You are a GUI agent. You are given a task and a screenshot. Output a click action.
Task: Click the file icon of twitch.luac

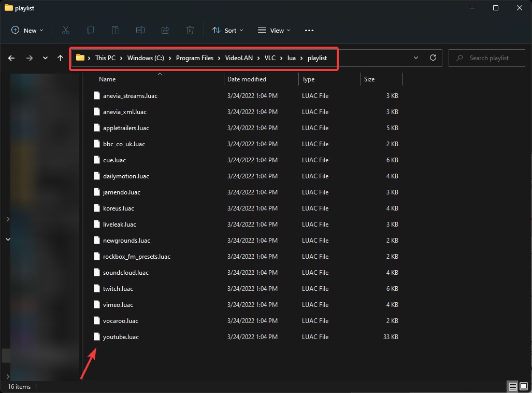coord(97,288)
